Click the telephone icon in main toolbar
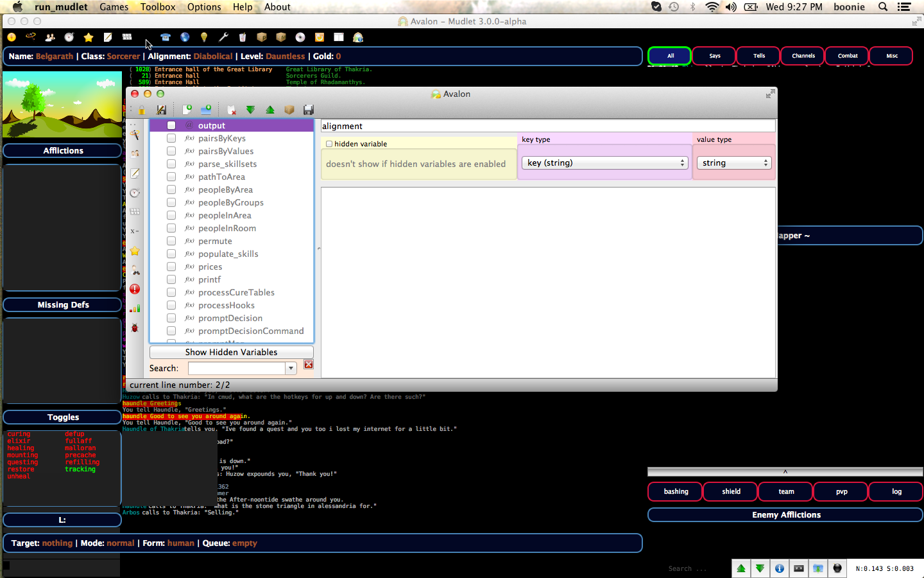Viewport: 924px width, 578px height. [166, 37]
